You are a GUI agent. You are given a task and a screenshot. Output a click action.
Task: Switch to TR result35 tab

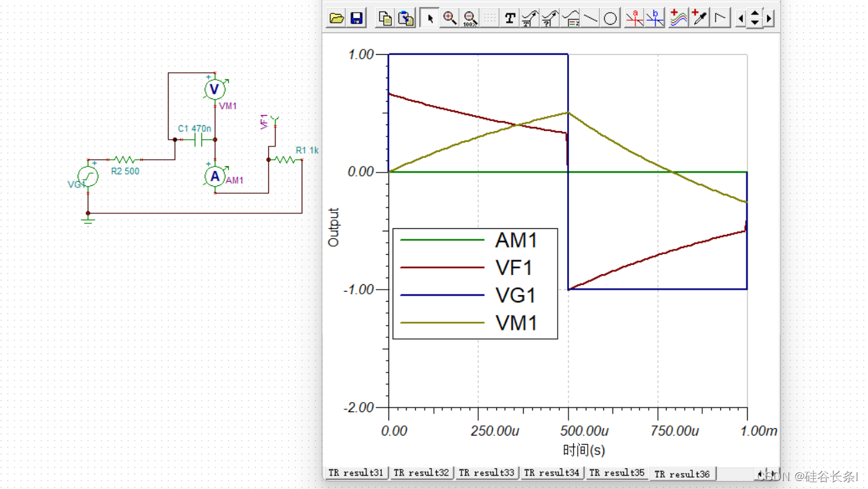coord(617,473)
